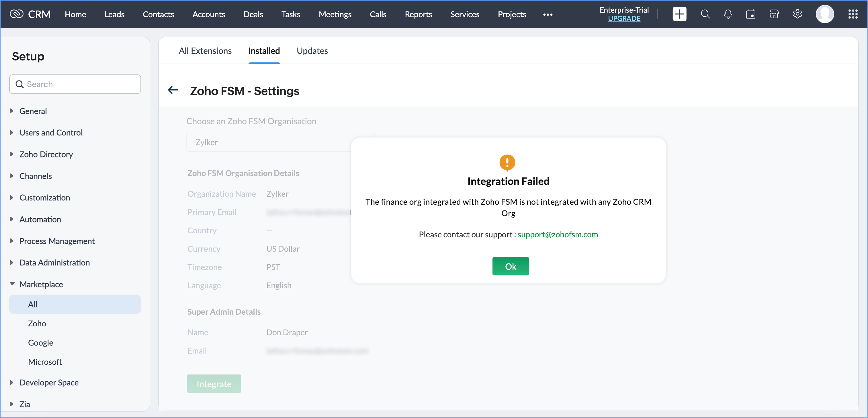
Task: Click the quick create plus icon
Action: (x=679, y=14)
